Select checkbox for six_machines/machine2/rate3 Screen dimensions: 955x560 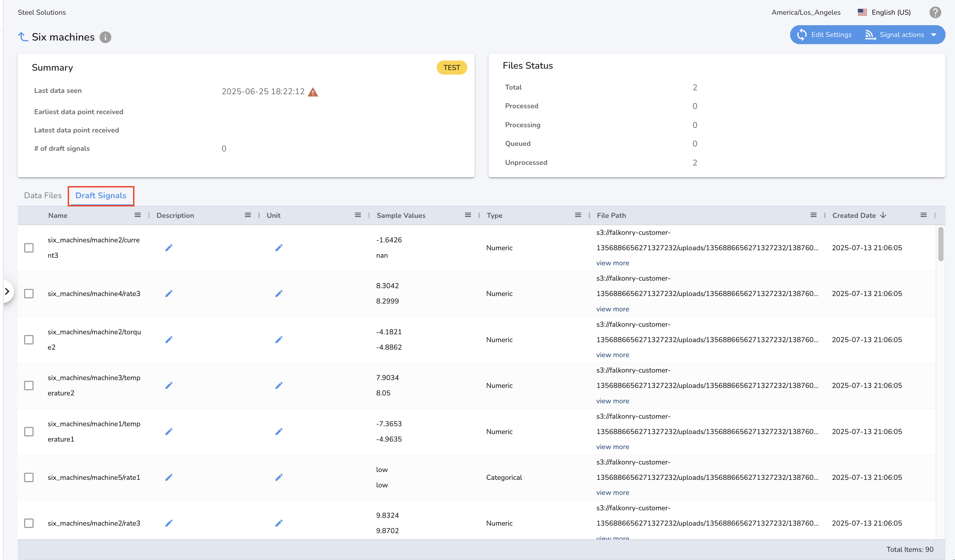29,523
